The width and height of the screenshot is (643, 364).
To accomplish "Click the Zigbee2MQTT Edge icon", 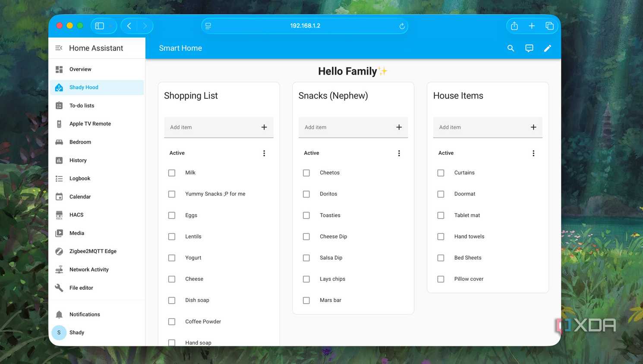I will tap(59, 251).
